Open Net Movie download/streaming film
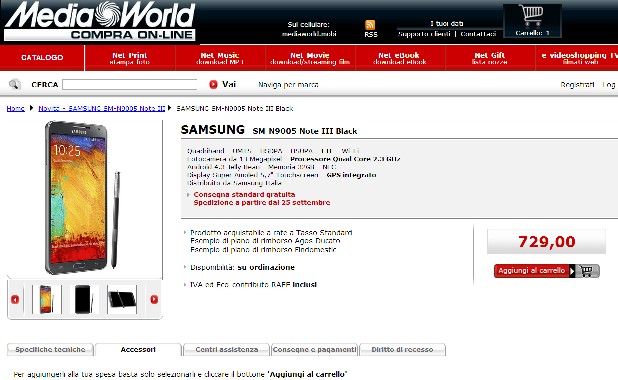Screen dimensions: 618x380 click(310, 58)
